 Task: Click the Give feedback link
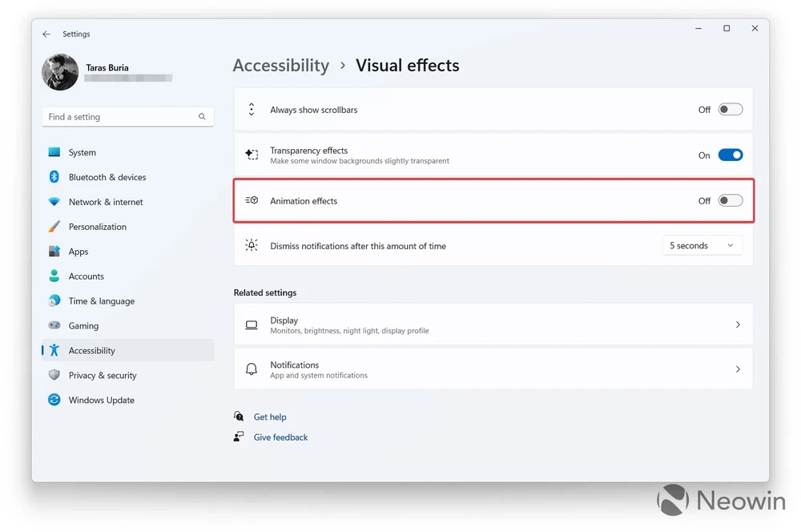280,437
